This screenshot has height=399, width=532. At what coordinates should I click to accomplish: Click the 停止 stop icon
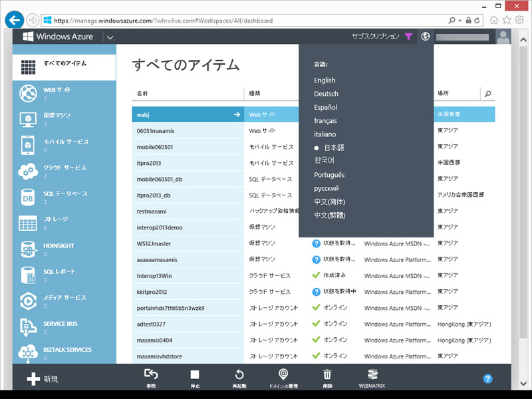click(x=195, y=374)
